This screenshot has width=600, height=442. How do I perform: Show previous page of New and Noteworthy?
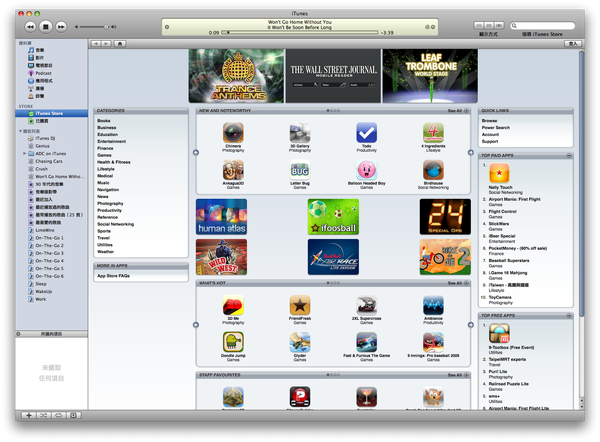point(196,152)
